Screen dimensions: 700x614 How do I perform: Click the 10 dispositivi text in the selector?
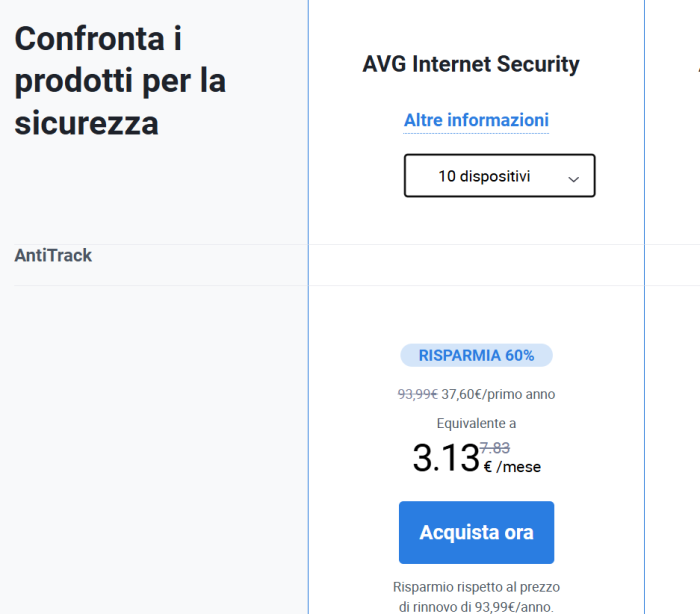(484, 176)
